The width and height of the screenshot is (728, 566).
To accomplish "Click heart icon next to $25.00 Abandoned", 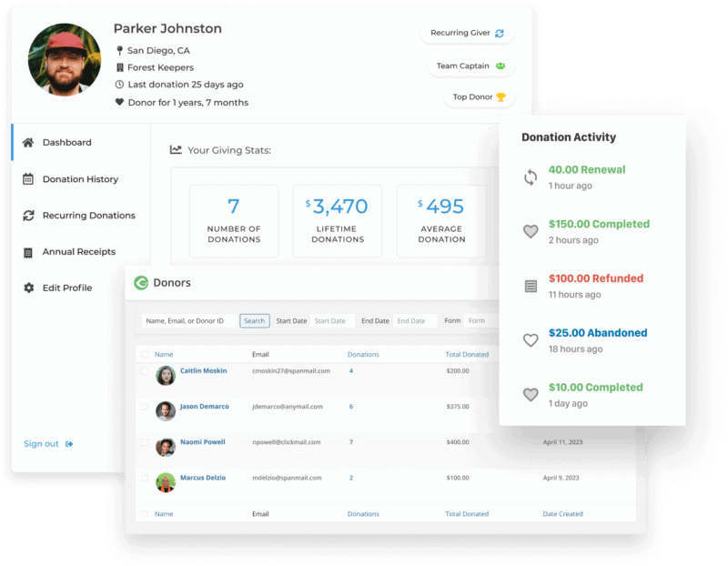I will pos(531,340).
